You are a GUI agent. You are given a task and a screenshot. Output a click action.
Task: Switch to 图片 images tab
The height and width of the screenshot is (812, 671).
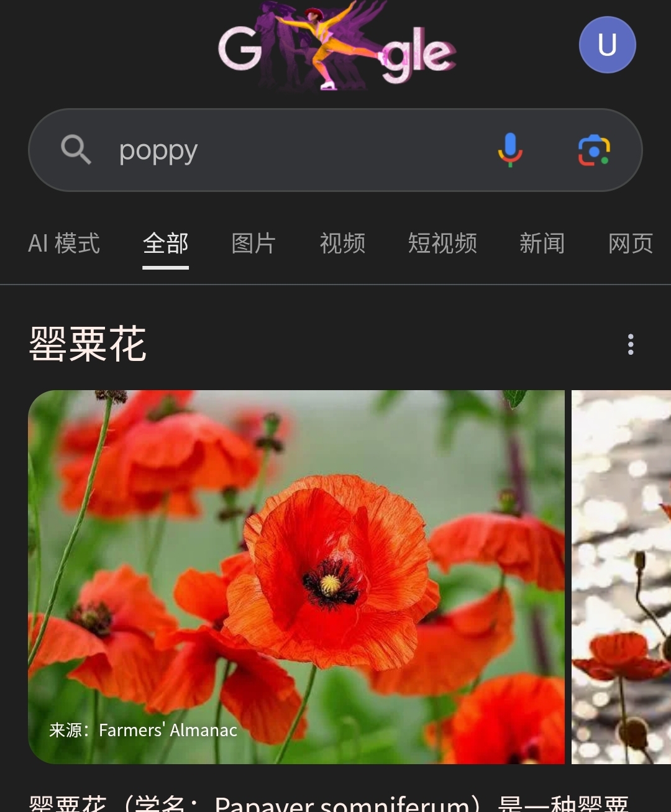point(253,243)
